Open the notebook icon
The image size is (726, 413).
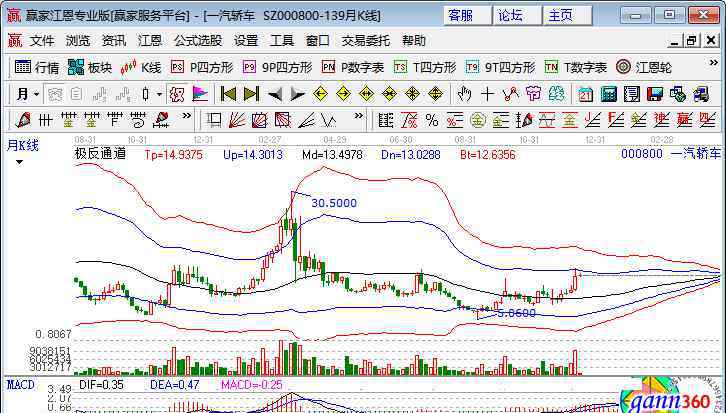632,94
